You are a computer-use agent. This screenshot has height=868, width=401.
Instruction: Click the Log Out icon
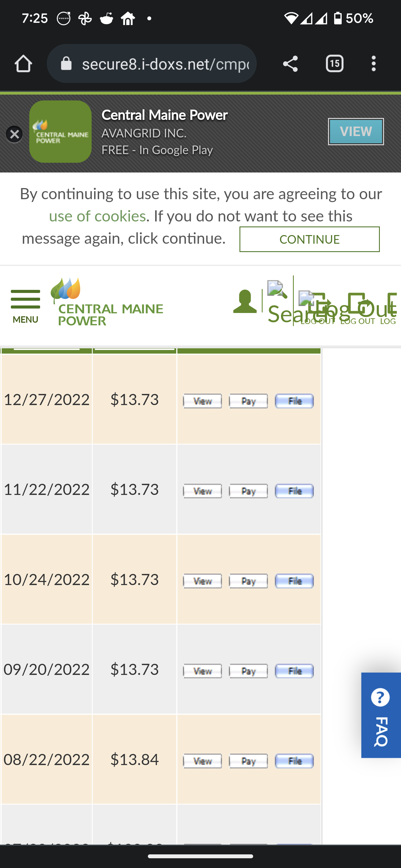click(318, 307)
